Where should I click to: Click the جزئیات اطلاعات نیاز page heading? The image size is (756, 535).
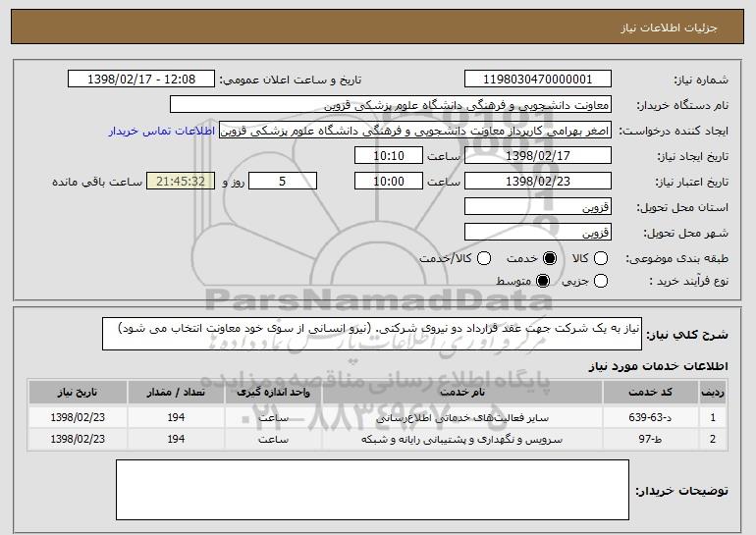(669, 27)
